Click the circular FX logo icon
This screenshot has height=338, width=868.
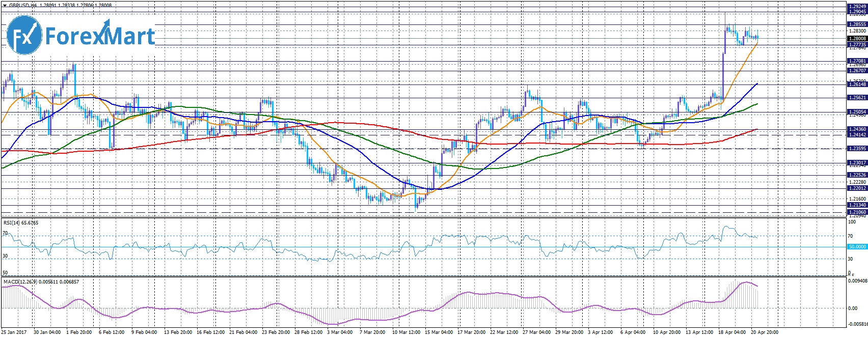point(24,35)
